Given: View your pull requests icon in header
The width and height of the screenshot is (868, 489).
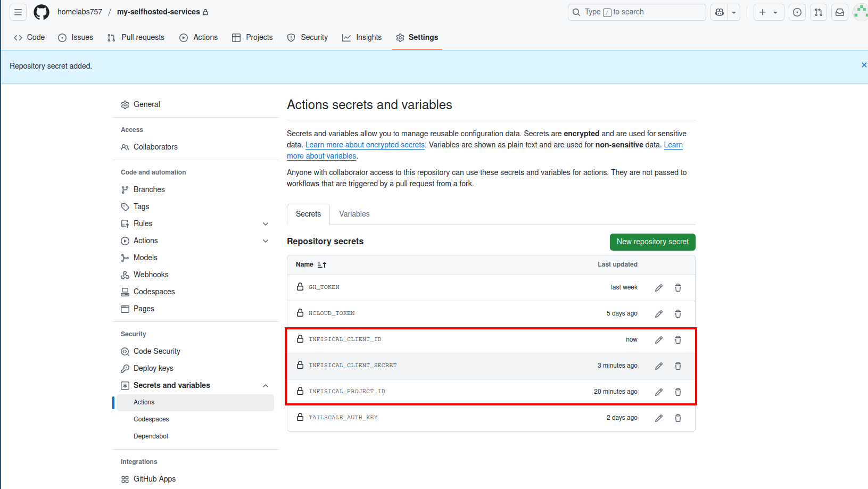Looking at the screenshot, I should point(819,12).
